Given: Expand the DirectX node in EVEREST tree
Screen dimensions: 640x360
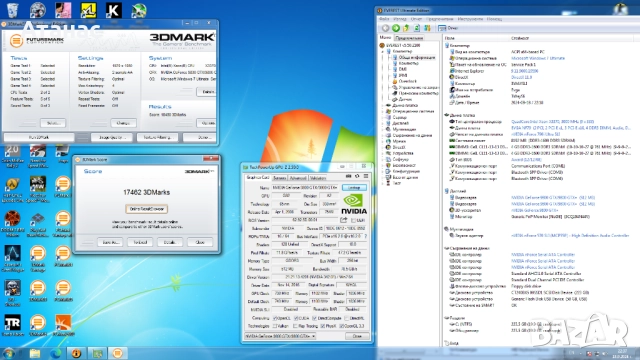Looking at the screenshot, I should (x=383, y=147).
